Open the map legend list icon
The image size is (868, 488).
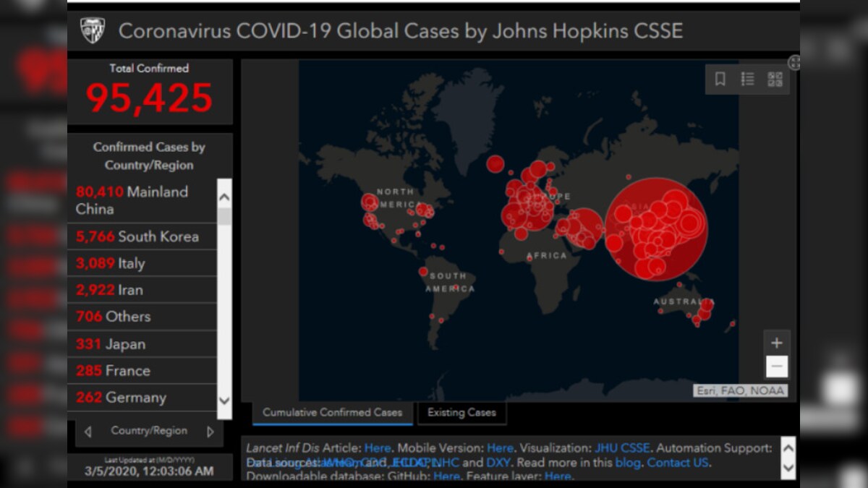coord(748,80)
